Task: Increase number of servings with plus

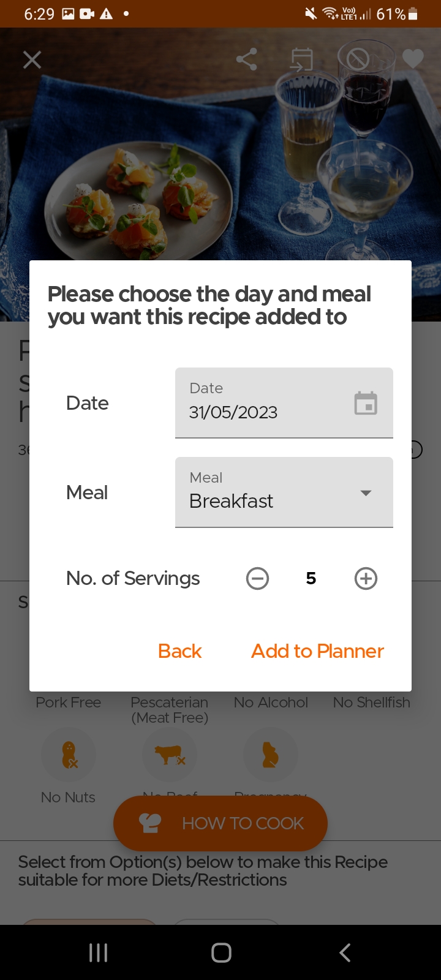Action: [x=366, y=578]
